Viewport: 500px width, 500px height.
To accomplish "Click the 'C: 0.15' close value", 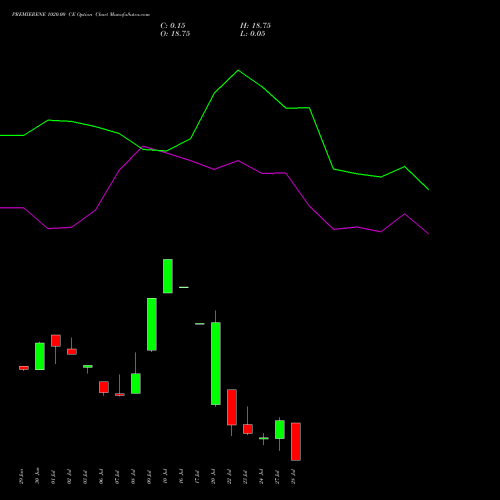I will (173, 26).
